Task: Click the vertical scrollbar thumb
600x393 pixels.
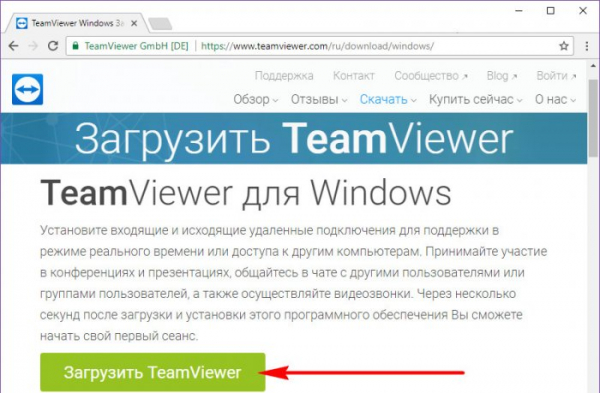Action: point(593,118)
